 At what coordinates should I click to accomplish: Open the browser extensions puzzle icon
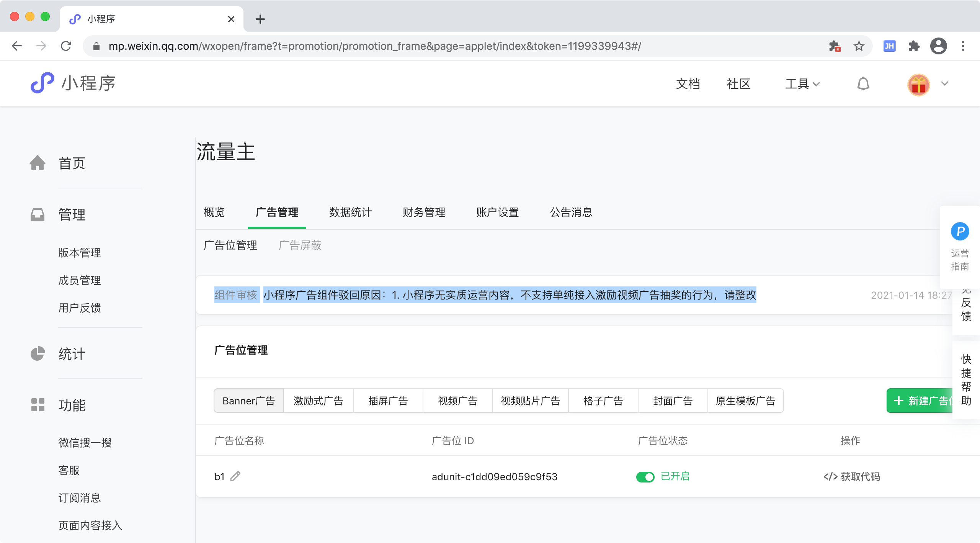pos(914,46)
